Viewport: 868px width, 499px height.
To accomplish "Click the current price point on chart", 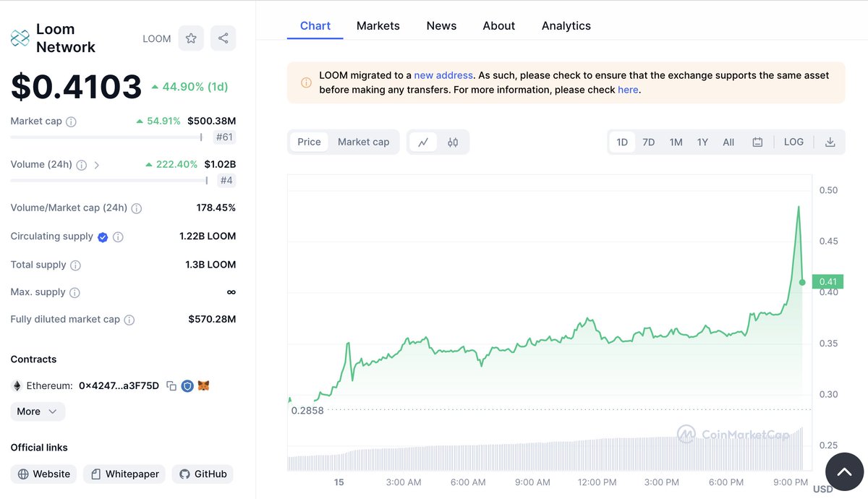I will click(x=802, y=282).
